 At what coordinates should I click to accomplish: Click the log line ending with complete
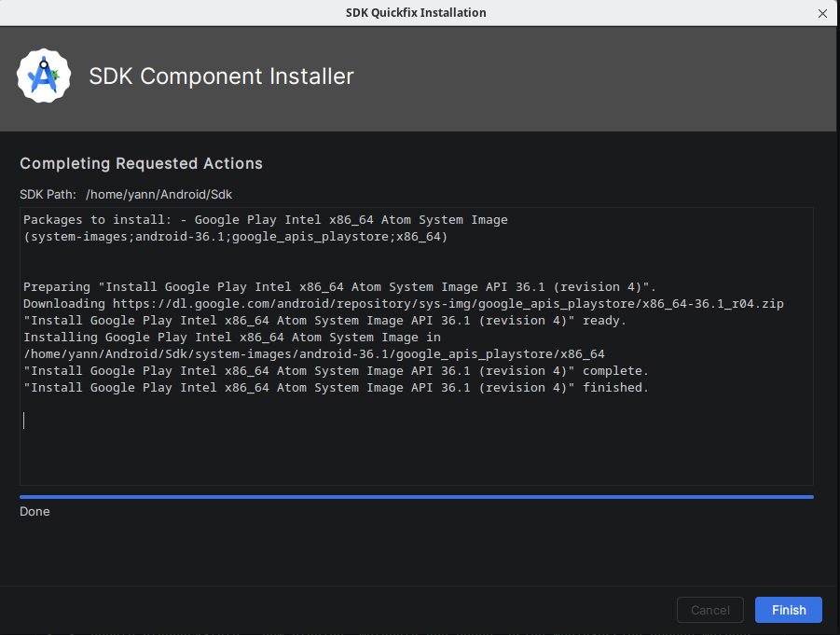point(336,371)
